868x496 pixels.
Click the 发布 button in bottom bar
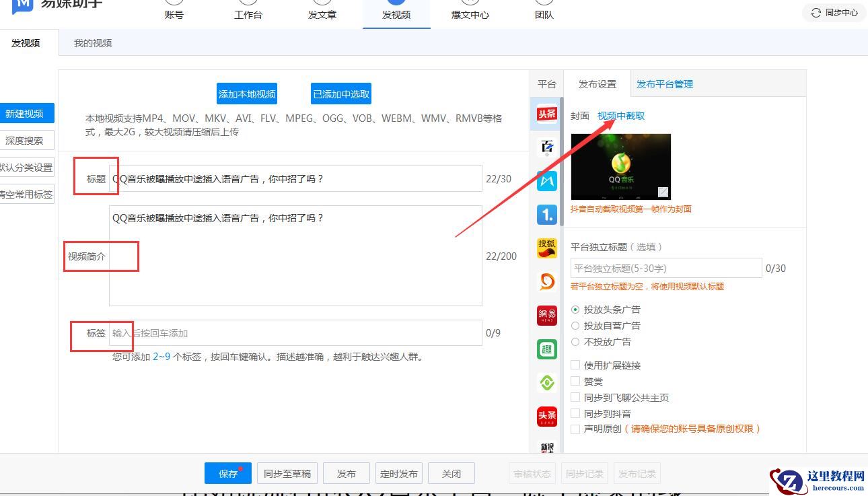[x=347, y=473]
